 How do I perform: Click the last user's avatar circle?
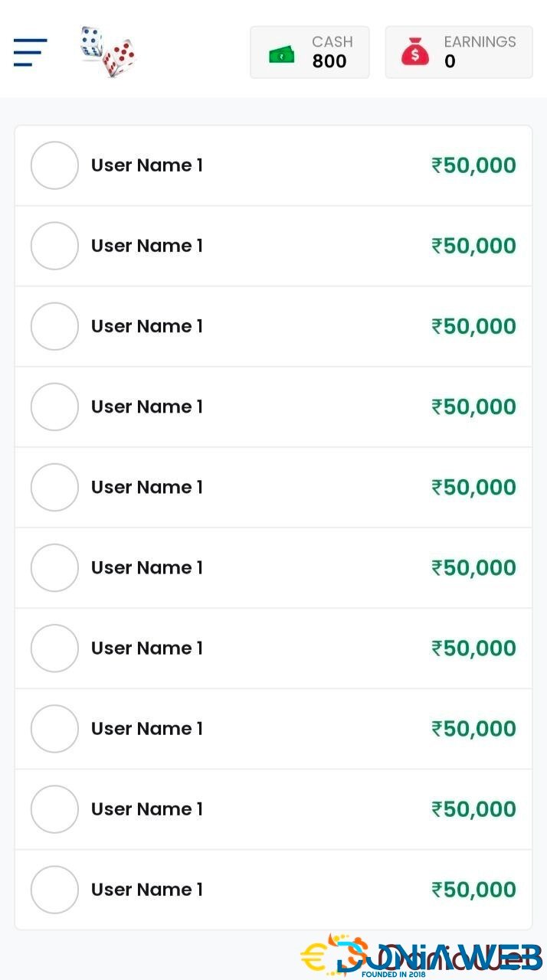pyautogui.click(x=54, y=890)
